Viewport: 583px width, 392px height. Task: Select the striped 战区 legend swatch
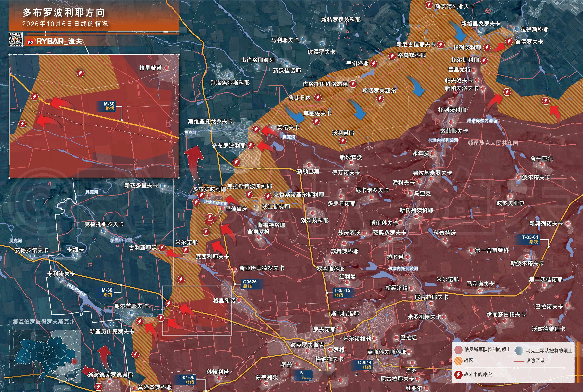tap(458, 361)
